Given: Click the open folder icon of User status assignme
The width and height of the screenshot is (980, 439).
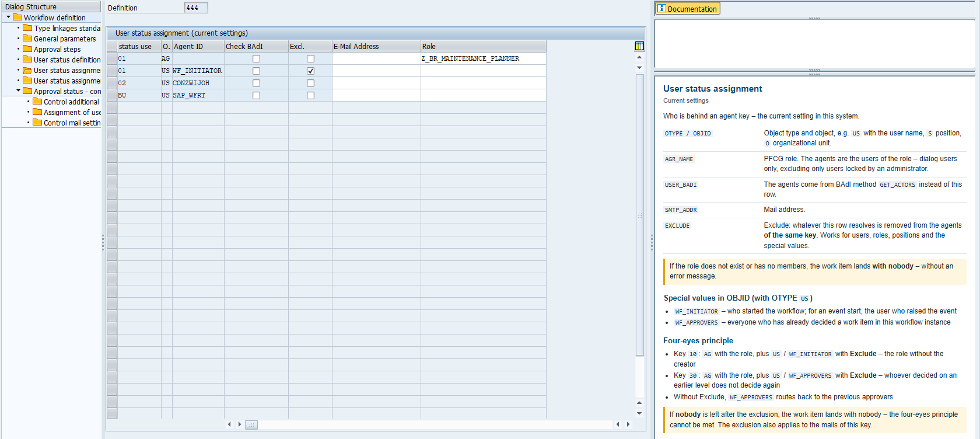Looking at the screenshot, I should click(27, 70).
